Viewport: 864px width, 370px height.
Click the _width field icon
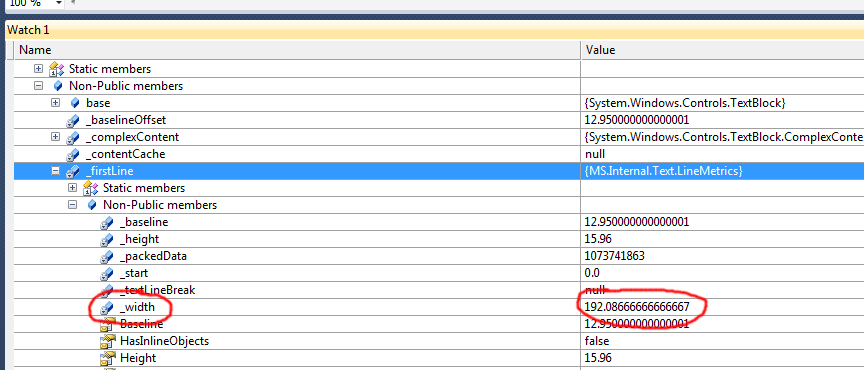point(107,308)
